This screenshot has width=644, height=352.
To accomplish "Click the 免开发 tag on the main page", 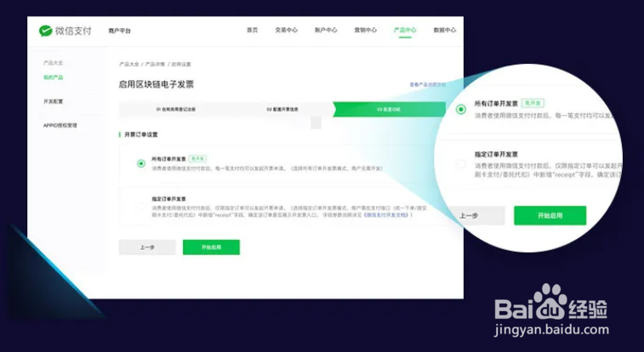I will pyautogui.click(x=197, y=158).
